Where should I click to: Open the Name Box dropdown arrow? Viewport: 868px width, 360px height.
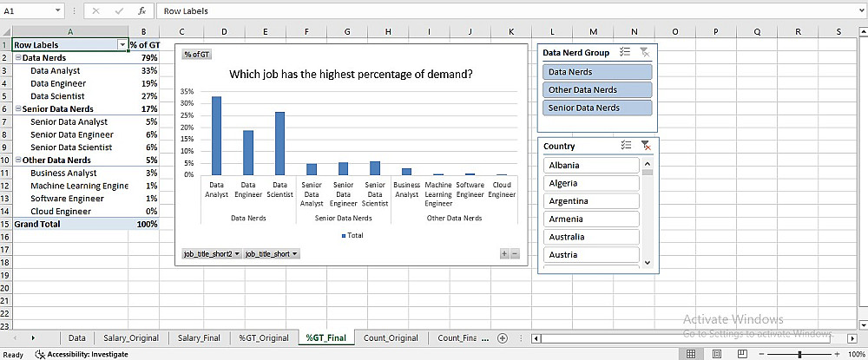click(x=58, y=11)
